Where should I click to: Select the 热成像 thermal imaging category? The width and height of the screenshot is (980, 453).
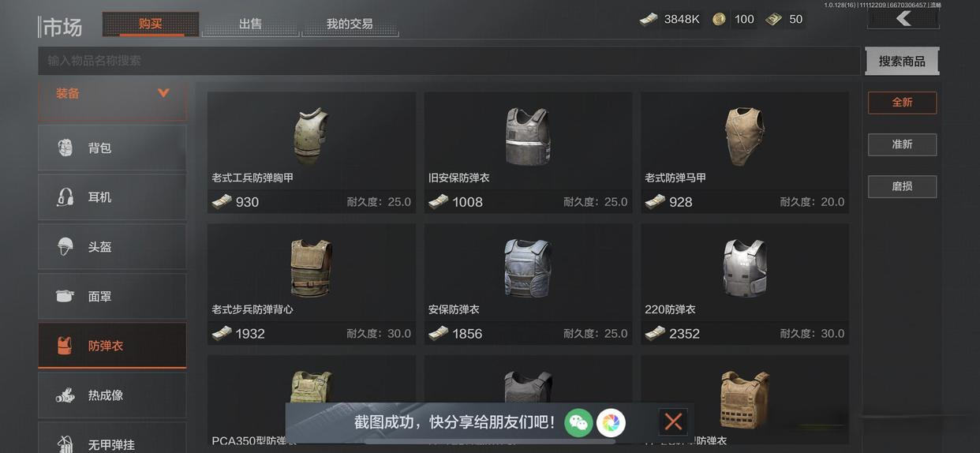click(112, 395)
